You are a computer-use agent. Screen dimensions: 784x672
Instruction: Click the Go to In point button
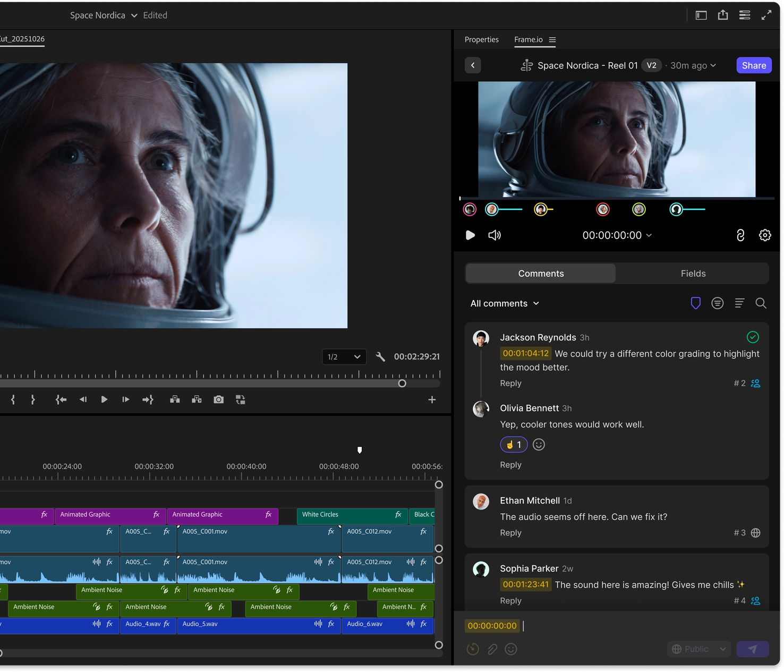[x=61, y=399]
